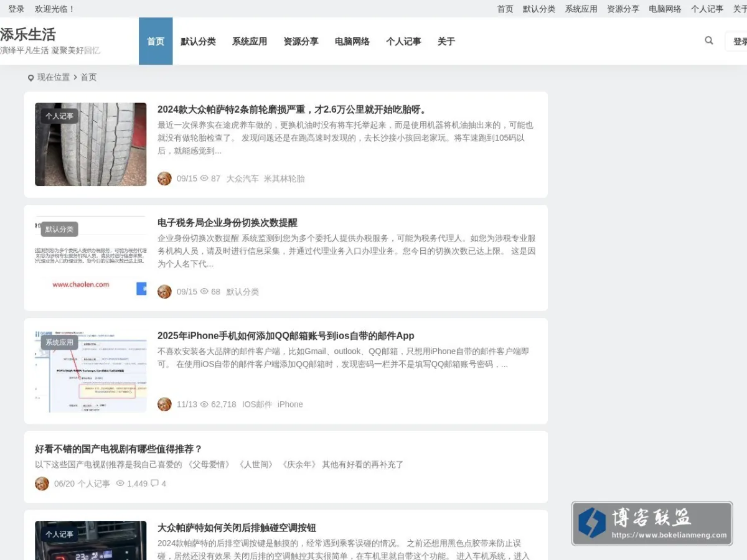Click 默认分类 badge on tax thumbnail
747x560 pixels.
(59, 230)
